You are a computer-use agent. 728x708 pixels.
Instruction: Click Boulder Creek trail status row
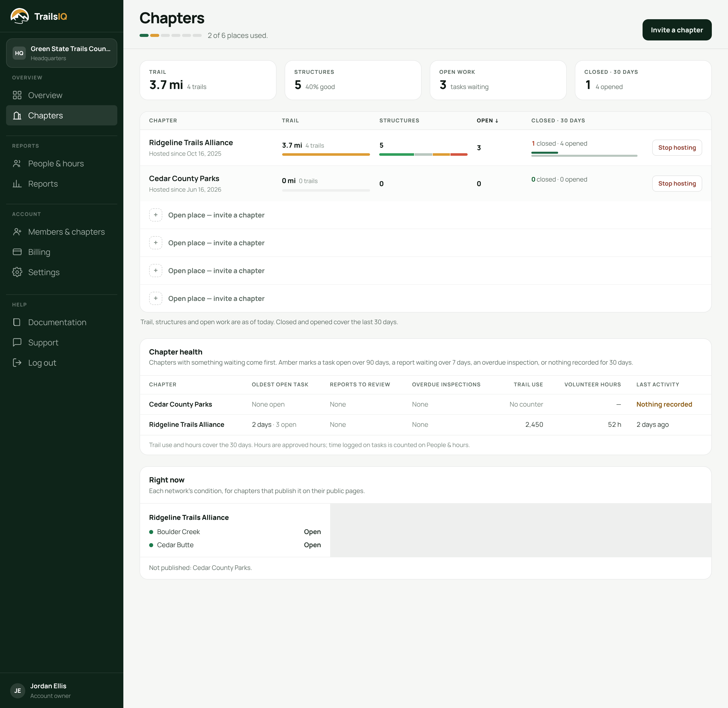click(235, 532)
